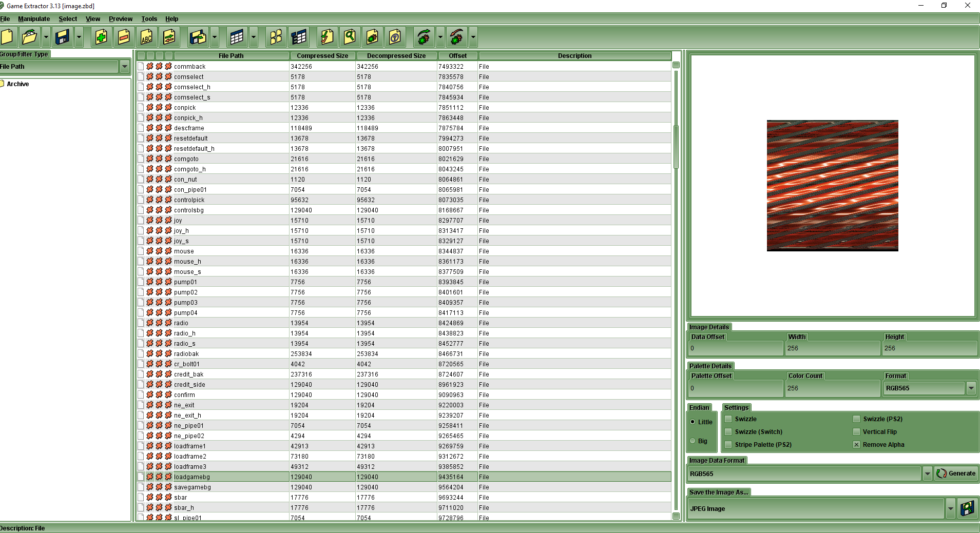This screenshot has width=980, height=533.
Task: Click the third status icon of radio row
Action: tap(168, 323)
